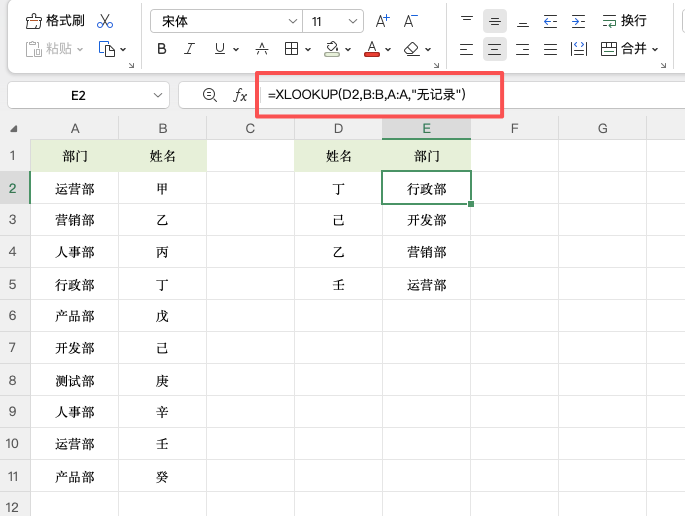Open Eraser clear options dropdown arrow
The width and height of the screenshot is (685, 516).
click(428, 49)
